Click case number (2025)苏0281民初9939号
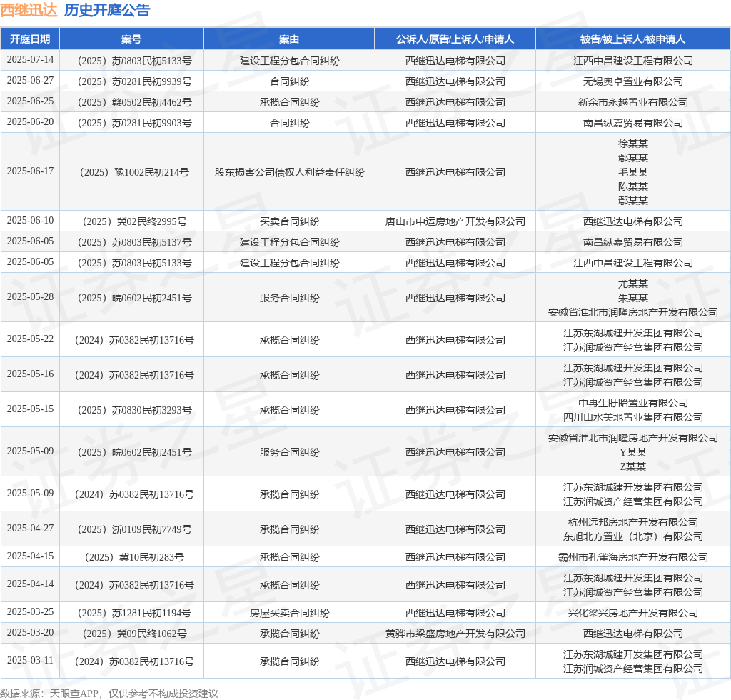 (x=134, y=81)
